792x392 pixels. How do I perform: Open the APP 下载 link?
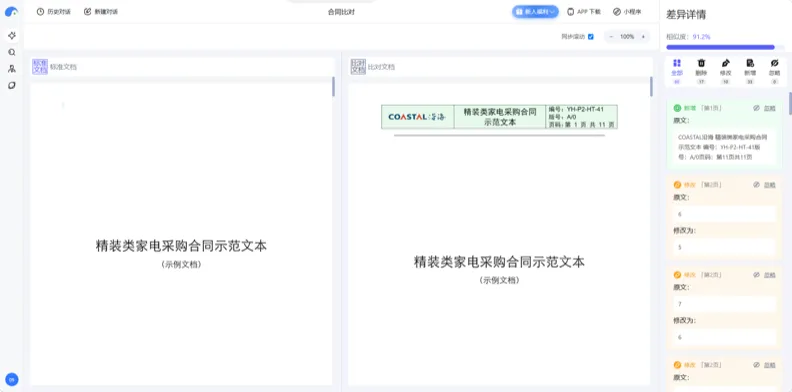click(x=584, y=12)
